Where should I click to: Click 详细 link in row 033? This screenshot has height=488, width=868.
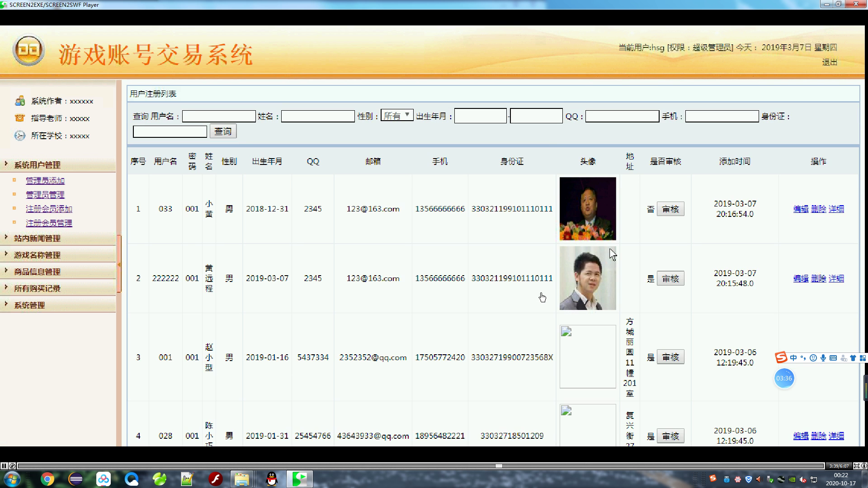click(x=836, y=209)
